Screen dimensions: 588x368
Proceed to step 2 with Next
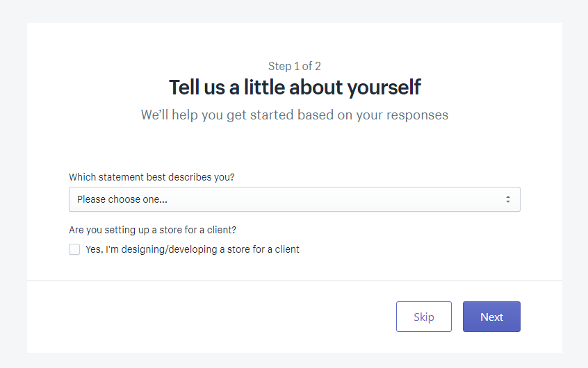(x=491, y=317)
